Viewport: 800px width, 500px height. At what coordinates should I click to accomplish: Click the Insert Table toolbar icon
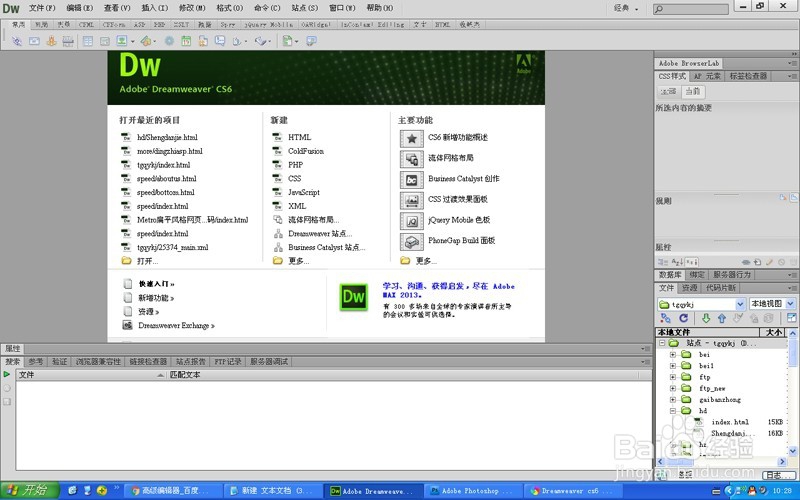click(x=88, y=41)
